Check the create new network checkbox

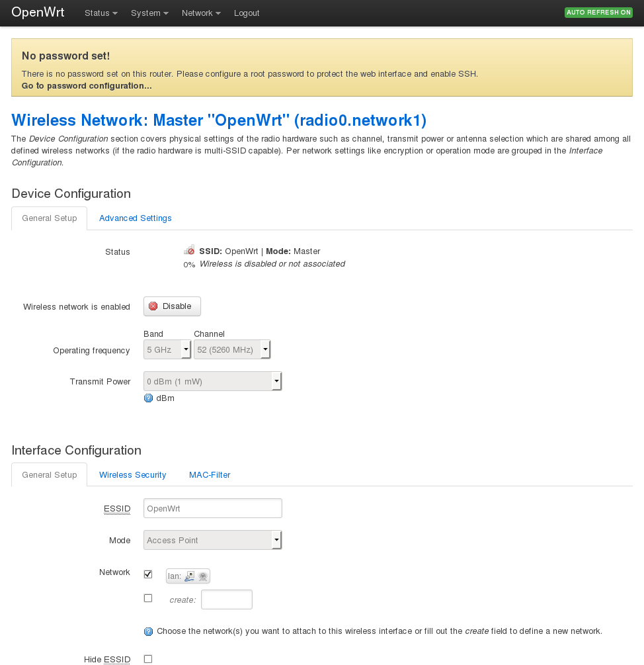pyautogui.click(x=148, y=598)
